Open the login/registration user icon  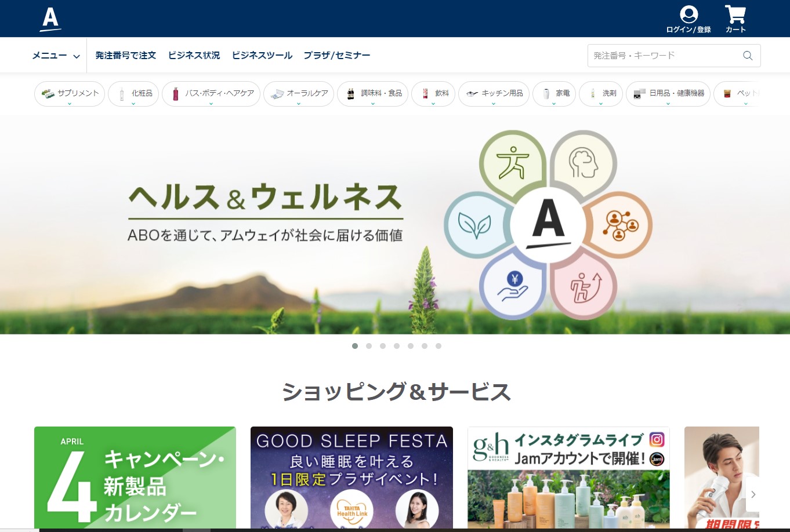(x=688, y=14)
